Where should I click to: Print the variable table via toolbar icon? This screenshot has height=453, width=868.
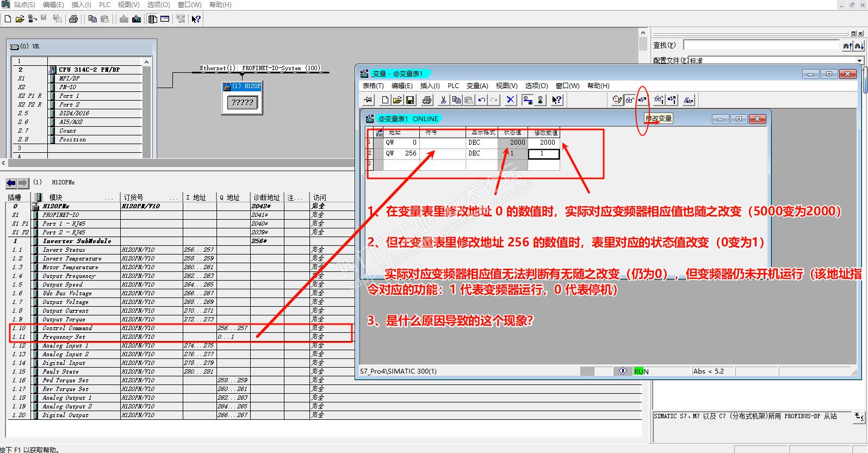click(427, 100)
